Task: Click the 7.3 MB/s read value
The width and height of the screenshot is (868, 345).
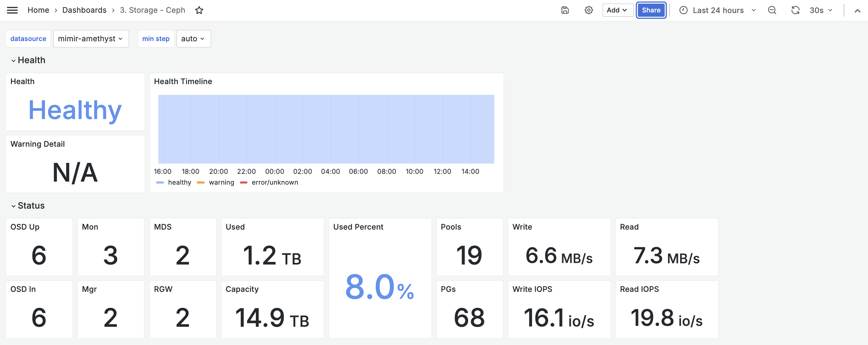Action: point(666,256)
